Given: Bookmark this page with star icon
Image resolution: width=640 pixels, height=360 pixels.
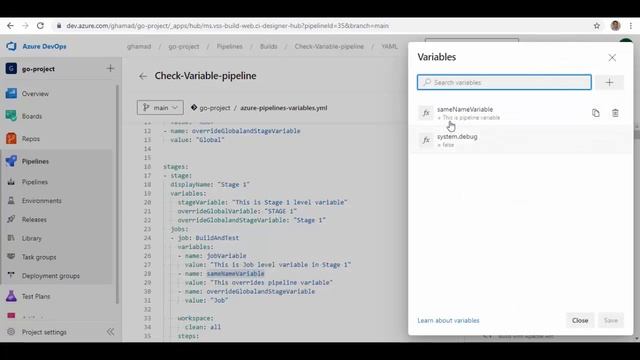Looking at the screenshot, I should pos(597,26).
